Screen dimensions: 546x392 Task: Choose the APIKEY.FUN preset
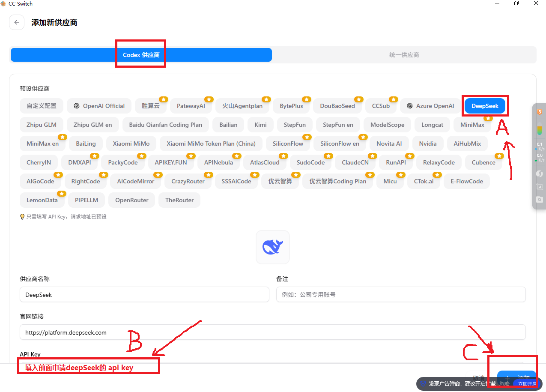[171, 162]
